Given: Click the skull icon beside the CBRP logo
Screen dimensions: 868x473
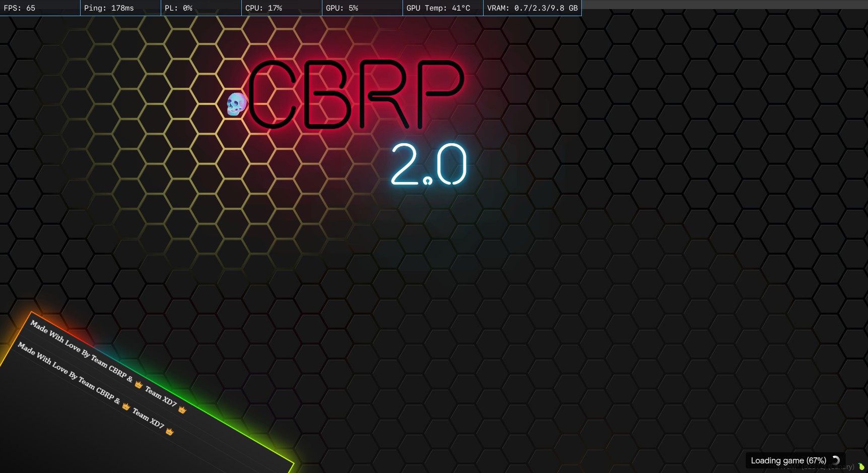Looking at the screenshot, I should [x=236, y=104].
